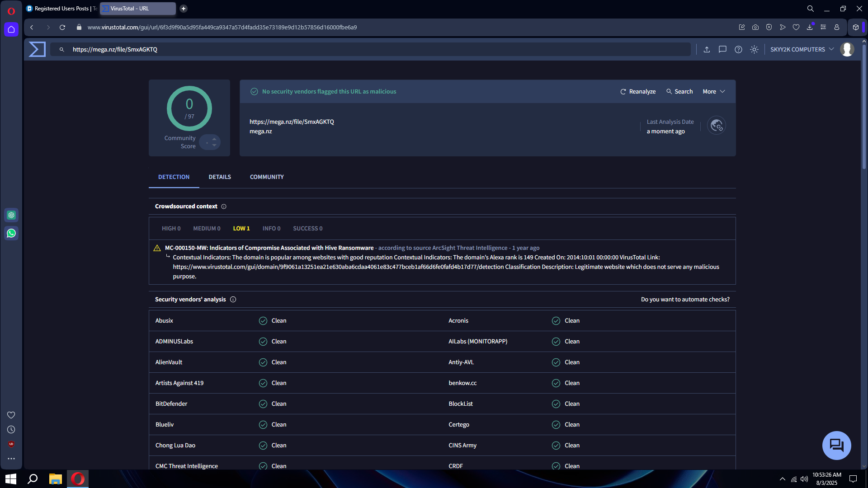Click the 0 / 97 detection score circle
Image resolution: width=868 pixels, height=488 pixels.
189,108
